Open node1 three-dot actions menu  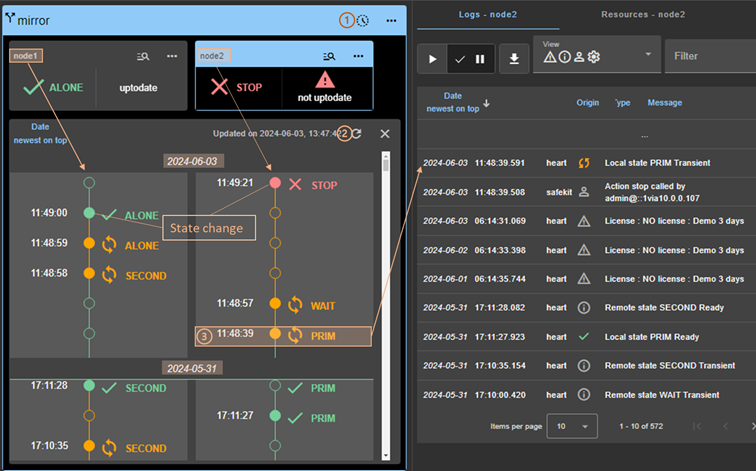pos(172,57)
